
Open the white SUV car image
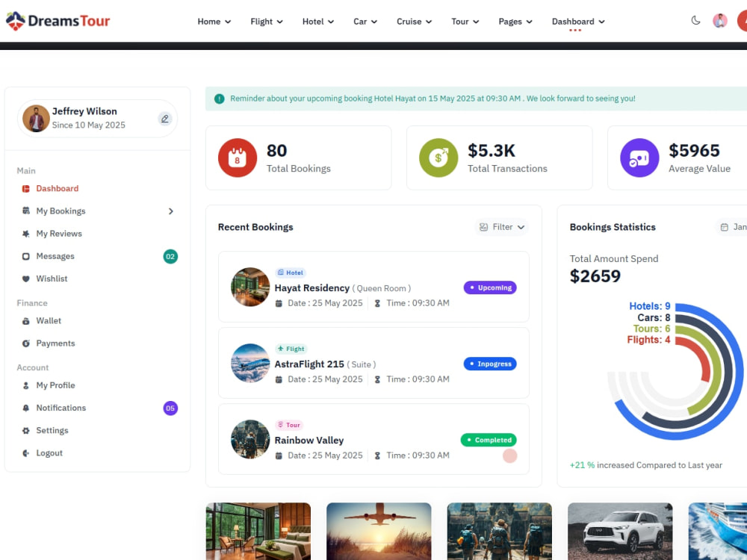click(620, 531)
